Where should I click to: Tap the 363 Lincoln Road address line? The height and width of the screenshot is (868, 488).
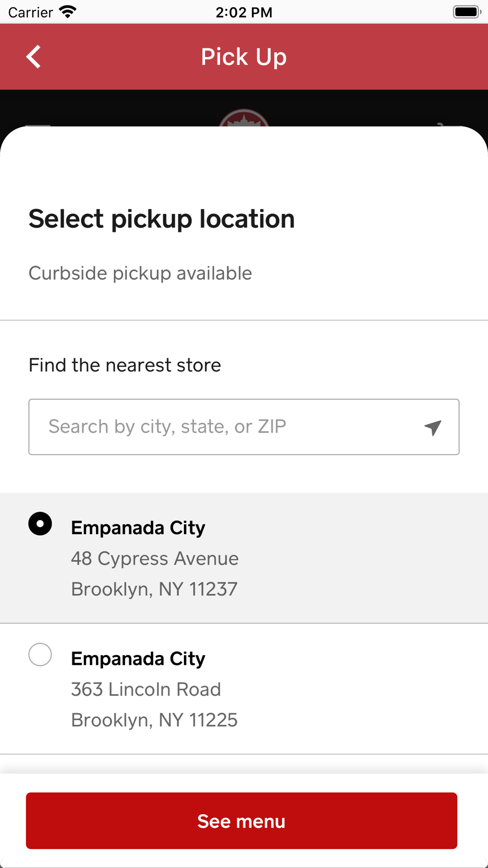[146, 689]
